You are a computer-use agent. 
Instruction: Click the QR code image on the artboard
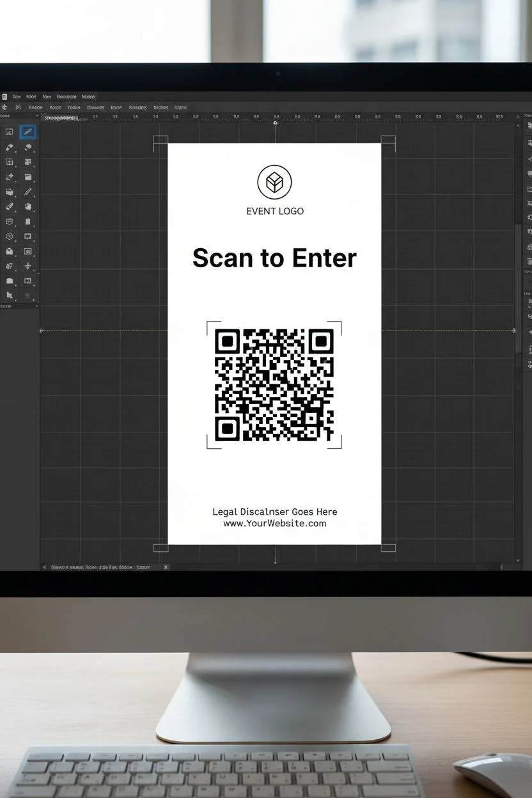coord(274,385)
